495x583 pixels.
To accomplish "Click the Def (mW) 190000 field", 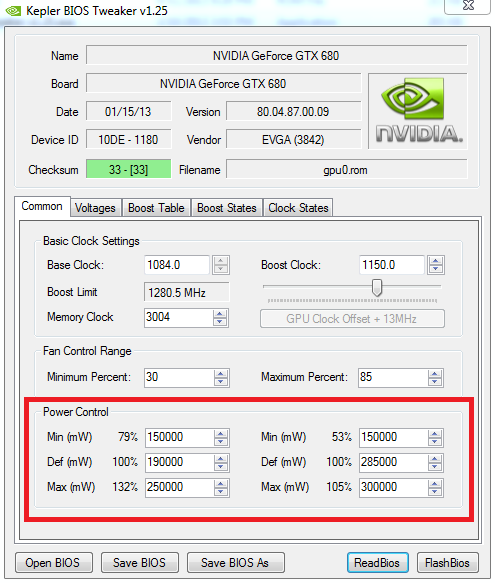I will pos(180,463).
